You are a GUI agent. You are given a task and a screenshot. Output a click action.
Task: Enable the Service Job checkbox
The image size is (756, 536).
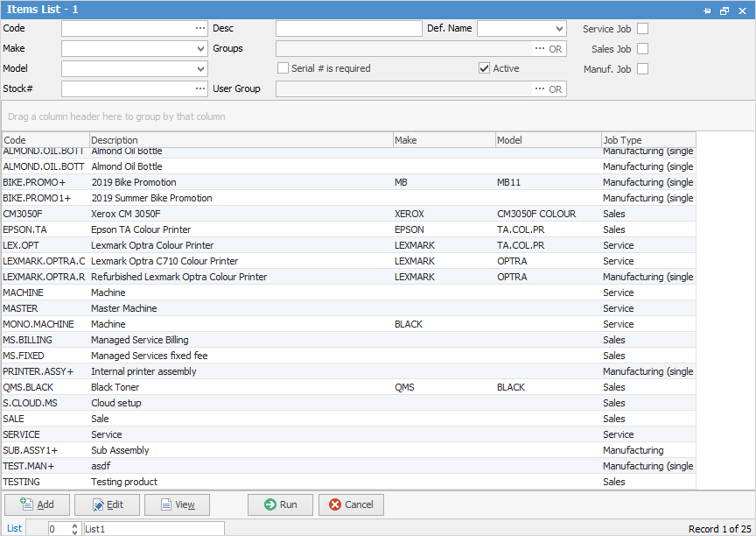click(x=642, y=29)
